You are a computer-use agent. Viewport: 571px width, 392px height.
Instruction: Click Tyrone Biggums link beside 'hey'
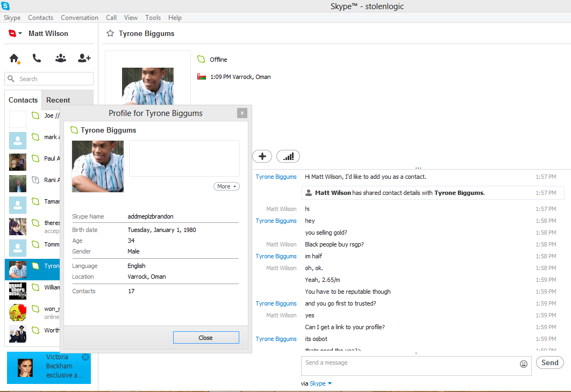click(x=276, y=221)
